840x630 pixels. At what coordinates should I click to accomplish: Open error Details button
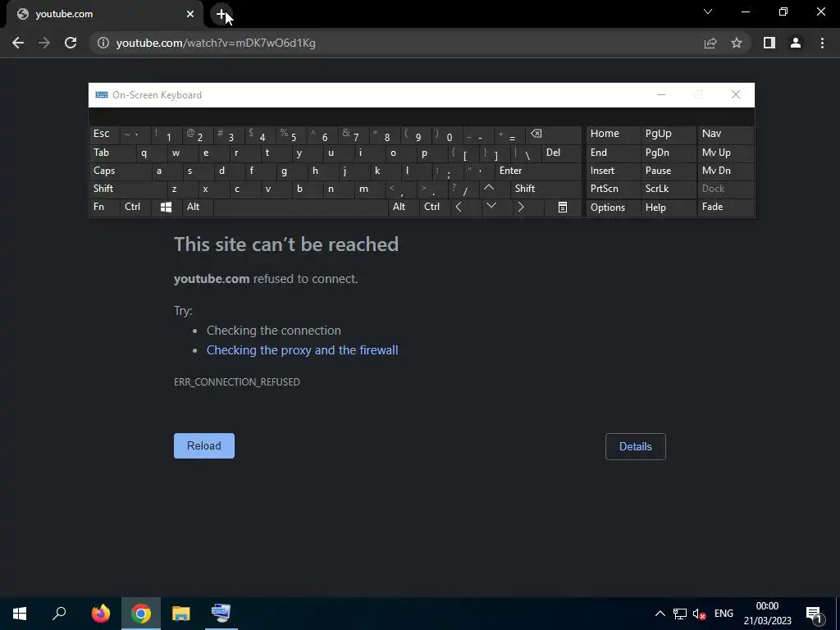point(636,447)
